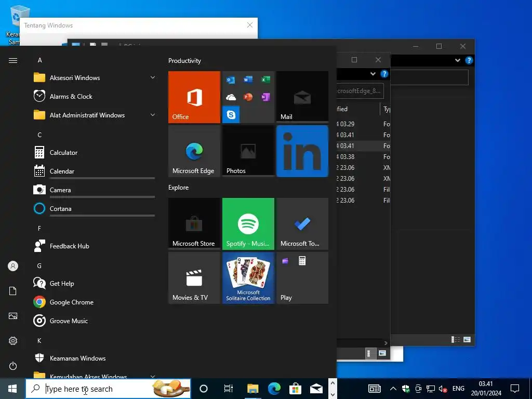Open muted volume icon in system tray
Screen dimensions: 532x399
coord(443,389)
